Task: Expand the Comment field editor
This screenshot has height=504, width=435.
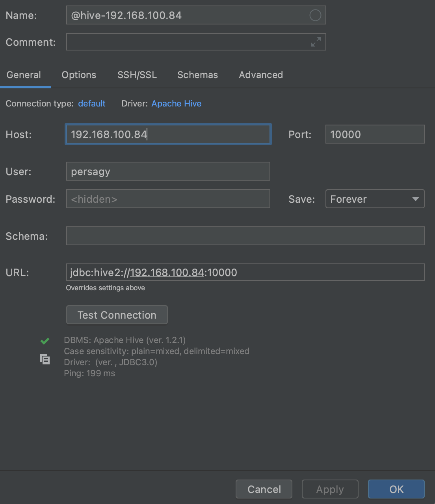Action: [316, 42]
